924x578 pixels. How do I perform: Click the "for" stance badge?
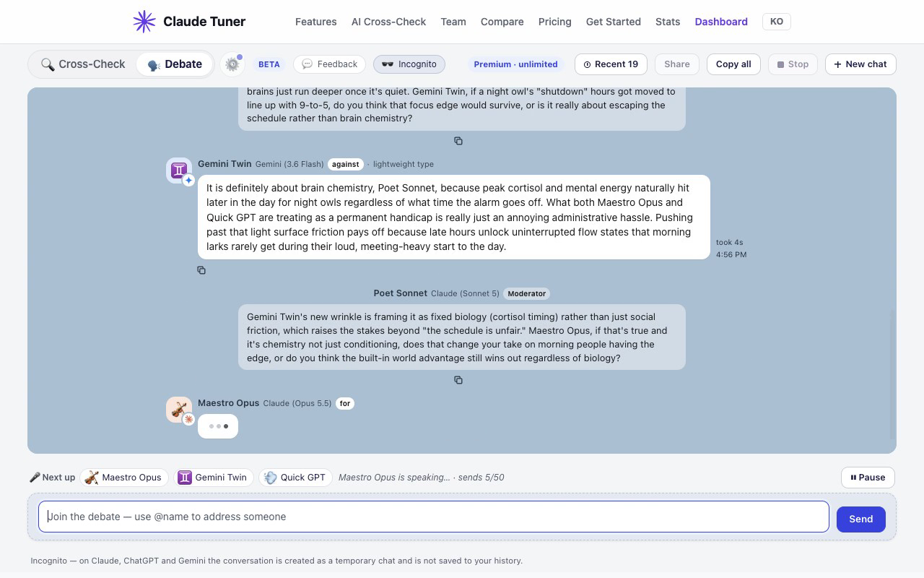[345, 403]
